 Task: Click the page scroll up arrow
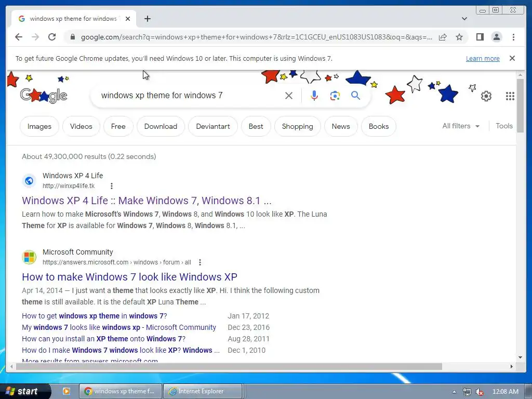click(520, 75)
